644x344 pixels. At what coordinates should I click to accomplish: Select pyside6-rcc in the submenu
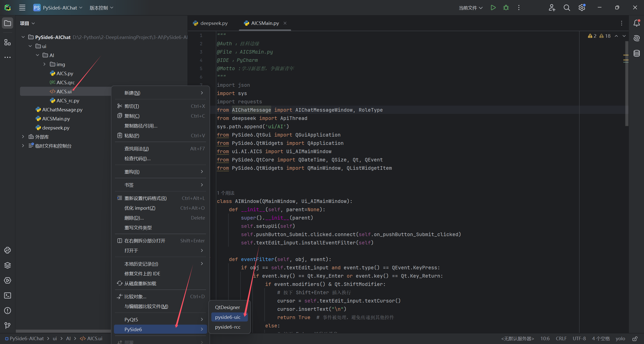[229, 327]
